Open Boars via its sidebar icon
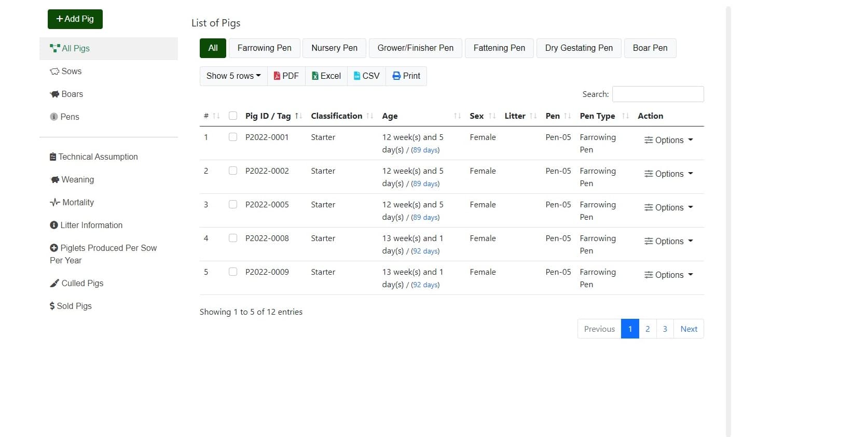The height and width of the screenshot is (437, 868). 54,94
